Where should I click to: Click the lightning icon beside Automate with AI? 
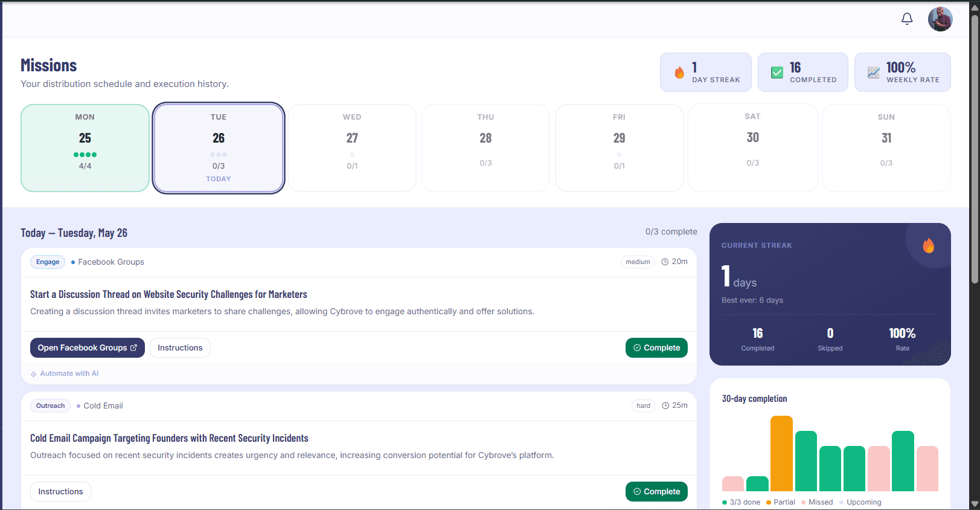pyautogui.click(x=34, y=374)
